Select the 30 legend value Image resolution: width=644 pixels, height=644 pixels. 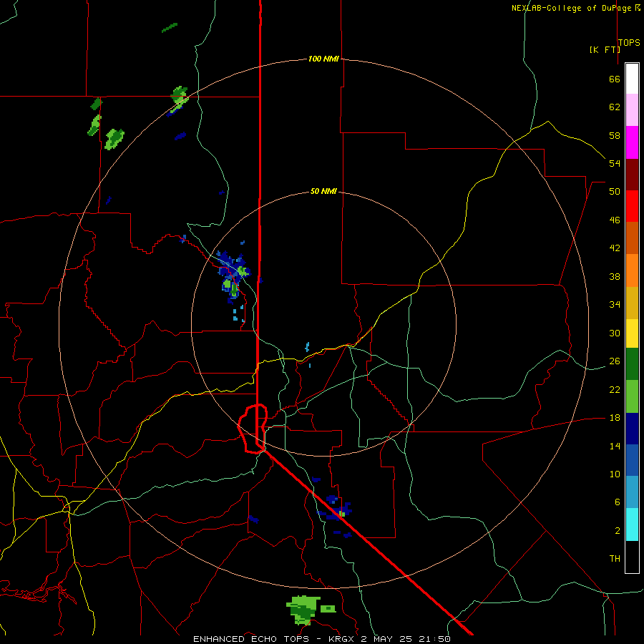click(x=615, y=333)
